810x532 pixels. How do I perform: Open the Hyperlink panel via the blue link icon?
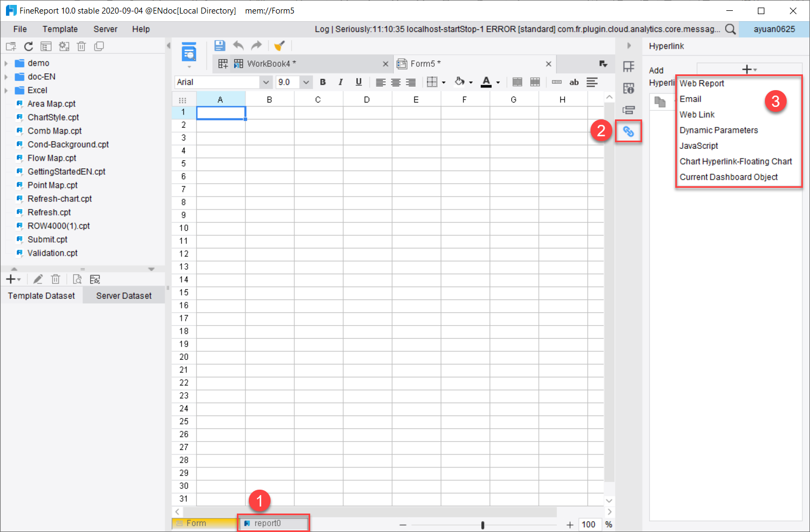coord(628,131)
